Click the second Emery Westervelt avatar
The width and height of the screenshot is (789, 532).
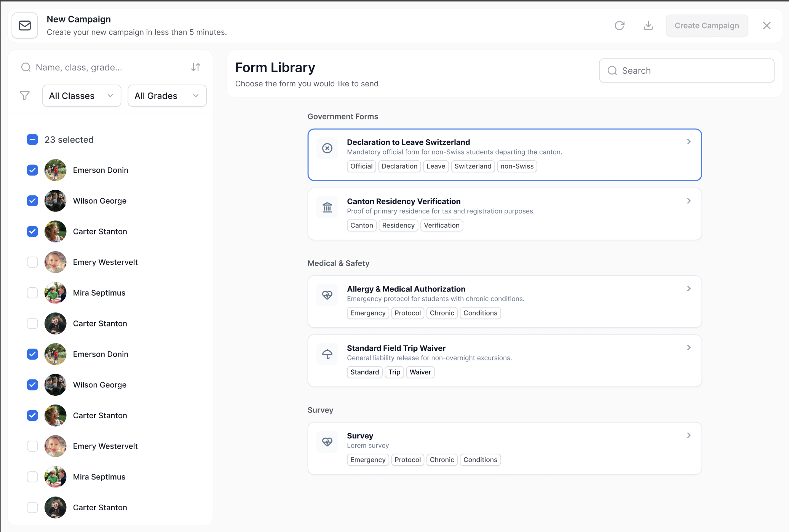point(55,446)
